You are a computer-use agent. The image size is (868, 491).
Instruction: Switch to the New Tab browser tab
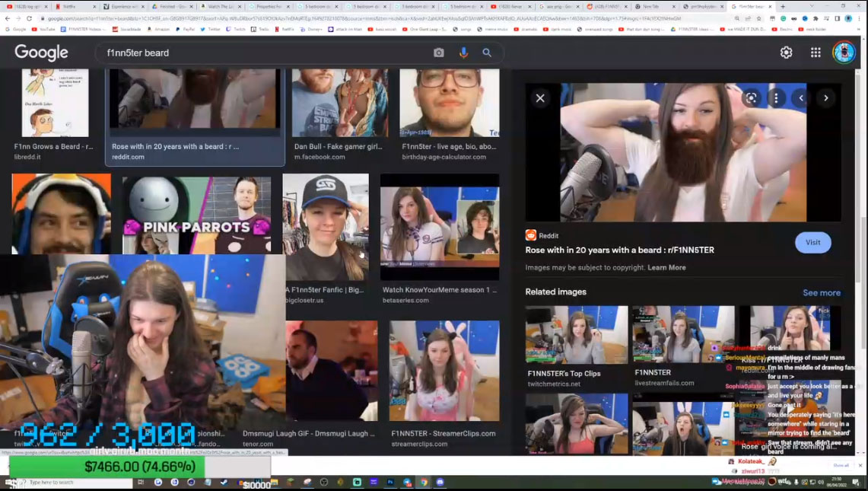click(x=656, y=7)
